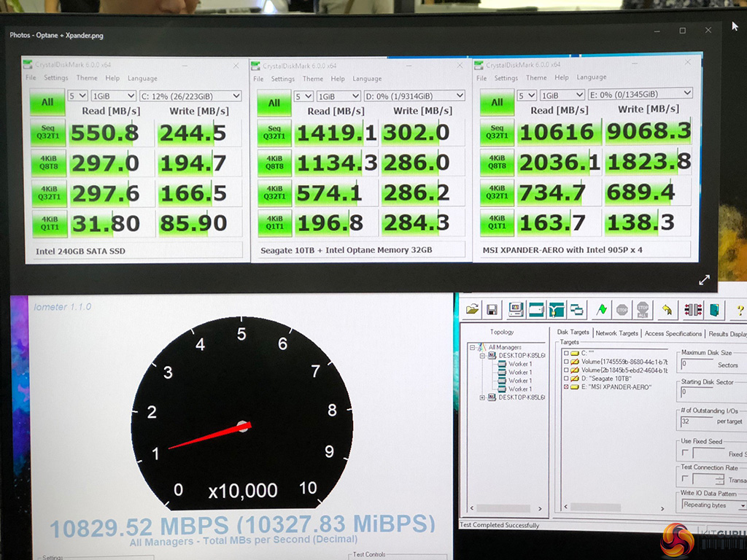Screen dimensions: 747x560
Task: Add a new network worker from the Iometer toolbar
Action: click(557, 310)
